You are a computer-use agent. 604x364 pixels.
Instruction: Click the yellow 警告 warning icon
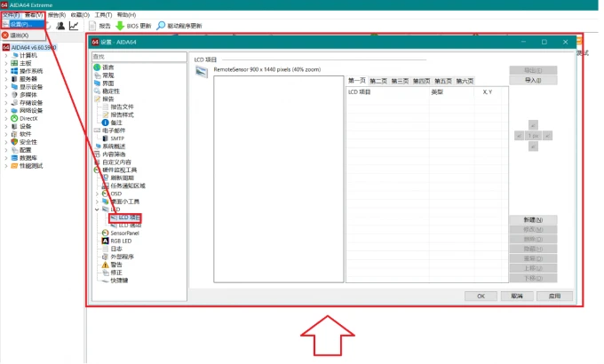[105, 265]
